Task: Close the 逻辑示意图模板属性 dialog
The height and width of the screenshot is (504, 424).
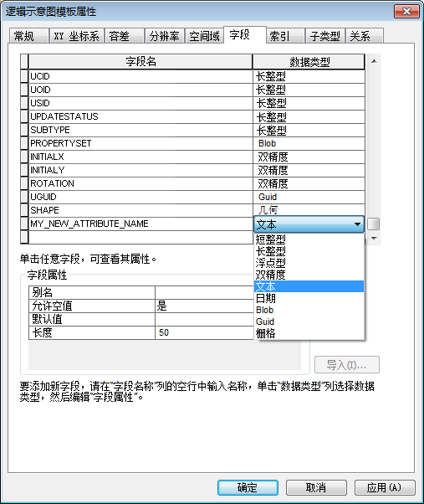Action: (406, 12)
